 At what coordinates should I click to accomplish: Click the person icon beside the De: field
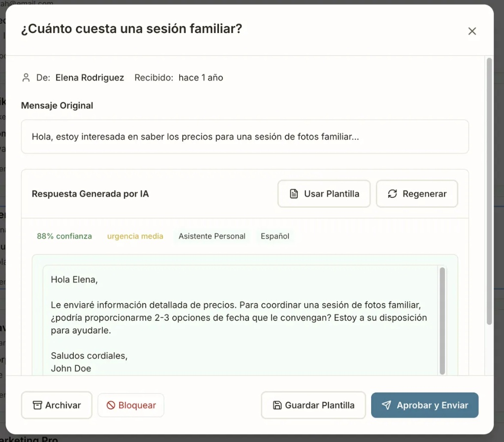(26, 77)
